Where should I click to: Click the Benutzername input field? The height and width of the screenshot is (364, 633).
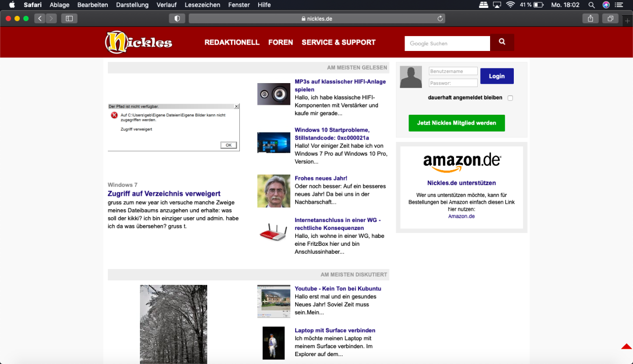pyautogui.click(x=453, y=71)
